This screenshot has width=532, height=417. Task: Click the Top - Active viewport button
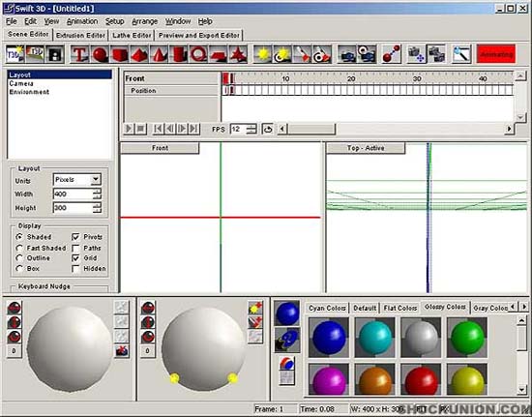click(x=366, y=148)
